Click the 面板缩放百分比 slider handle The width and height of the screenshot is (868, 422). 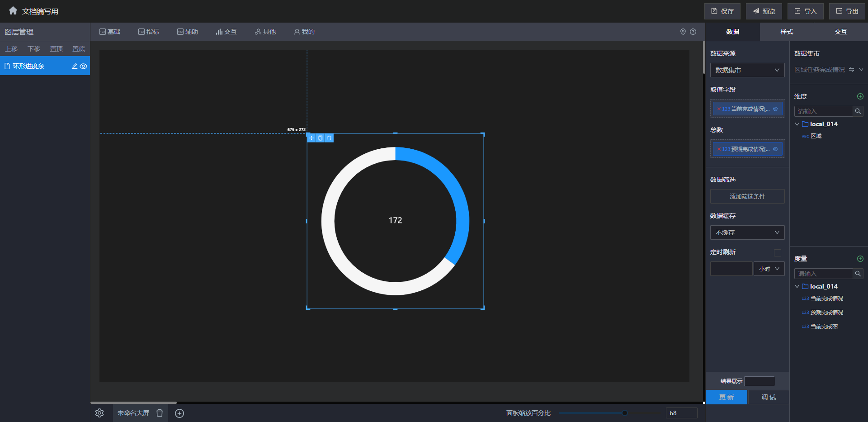624,413
